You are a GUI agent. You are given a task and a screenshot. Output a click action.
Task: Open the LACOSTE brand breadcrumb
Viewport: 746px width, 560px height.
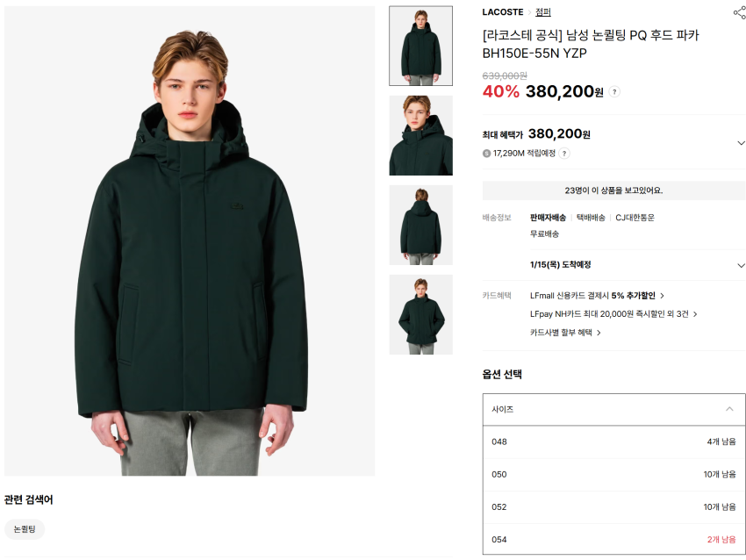coord(502,12)
